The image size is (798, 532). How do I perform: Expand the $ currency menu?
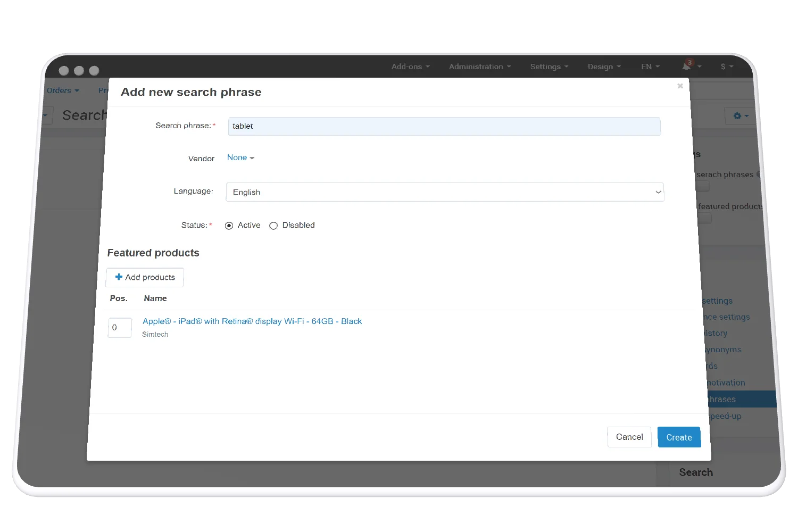pyautogui.click(x=727, y=66)
